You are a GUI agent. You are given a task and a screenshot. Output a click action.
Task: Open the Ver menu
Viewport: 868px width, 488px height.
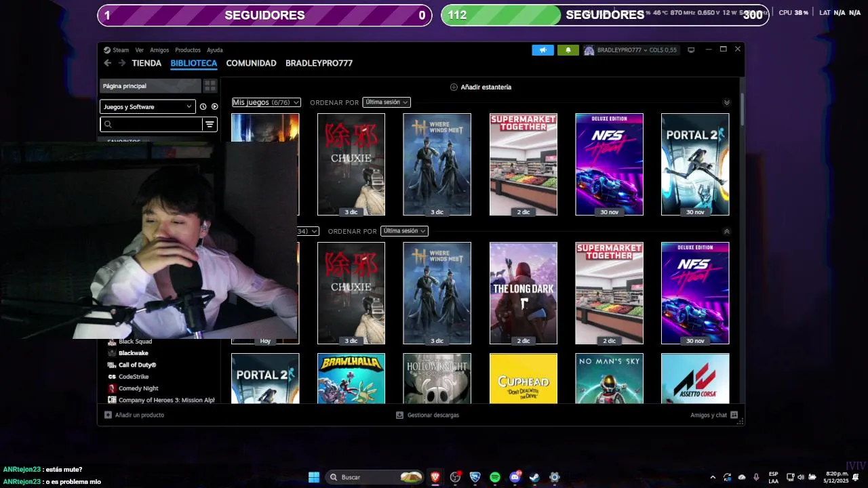139,50
